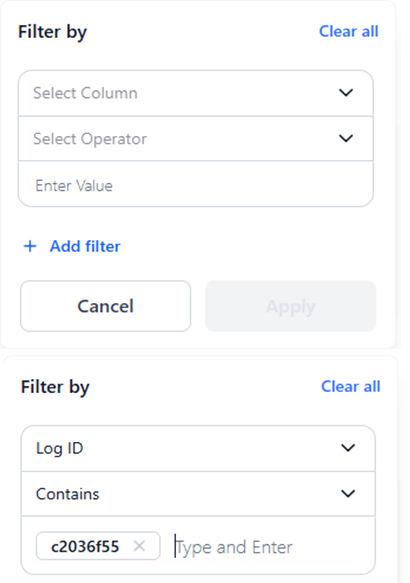Image resolution: width=410 pixels, height=583 pixels.
Task: Click the Cancel button
Action: coord(106,306)
